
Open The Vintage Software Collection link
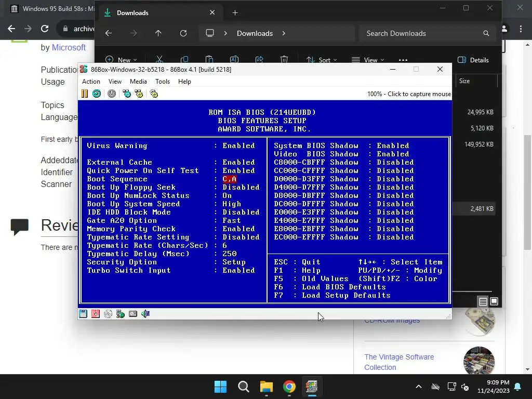pos(399,362)
